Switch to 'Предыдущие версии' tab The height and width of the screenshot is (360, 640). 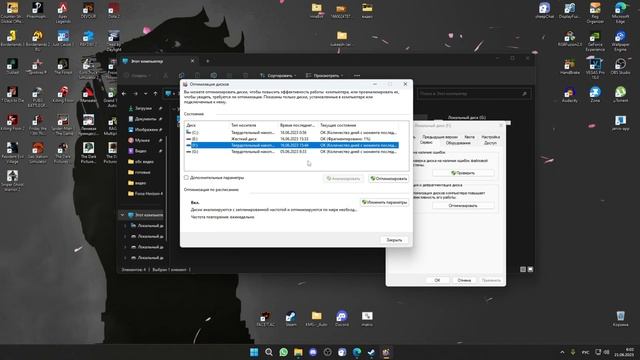439,137
